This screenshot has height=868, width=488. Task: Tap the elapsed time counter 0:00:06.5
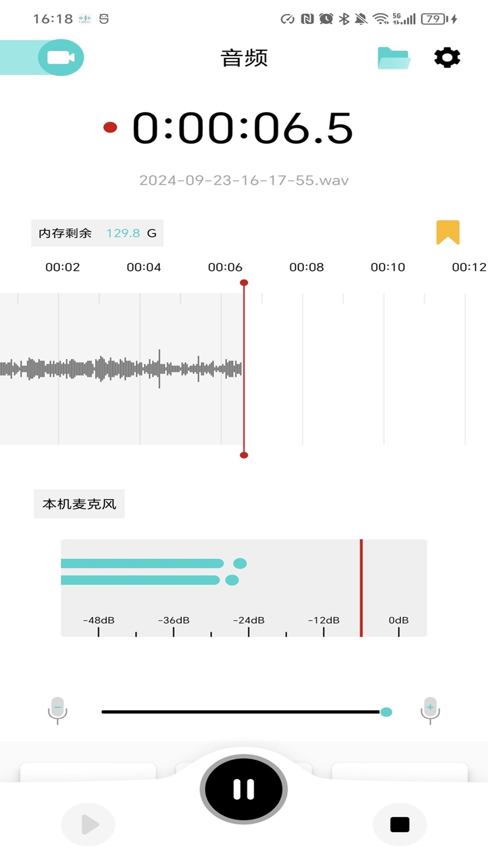242,128
